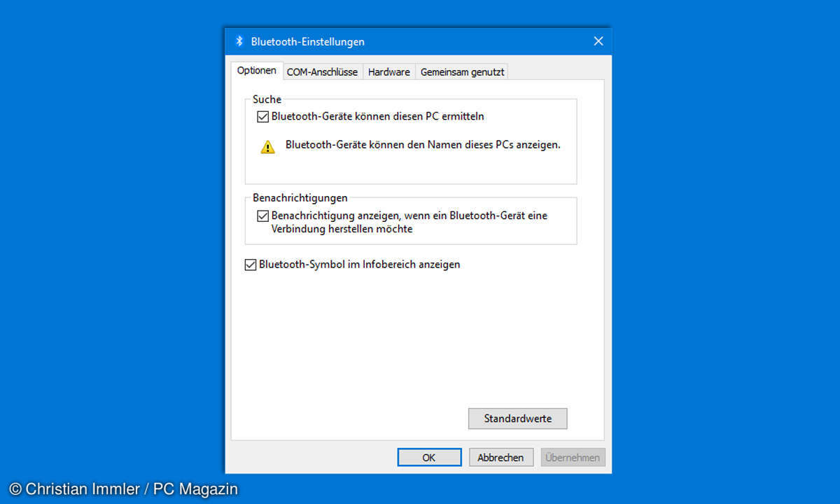Click the 'Benachrichtigungen' group label

(300, 198)
